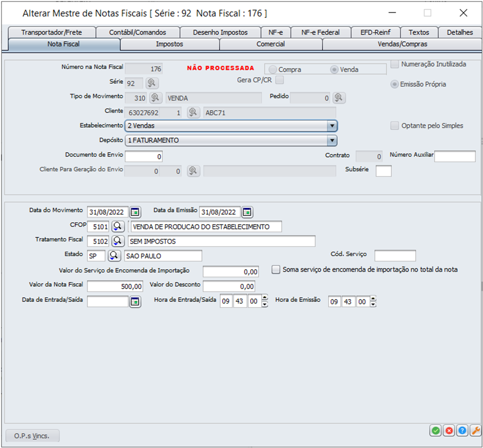The width and height of the screenshot is (483, 448).
Task: Click the Cód. Serviço field
Action: [x=395, y=255]
